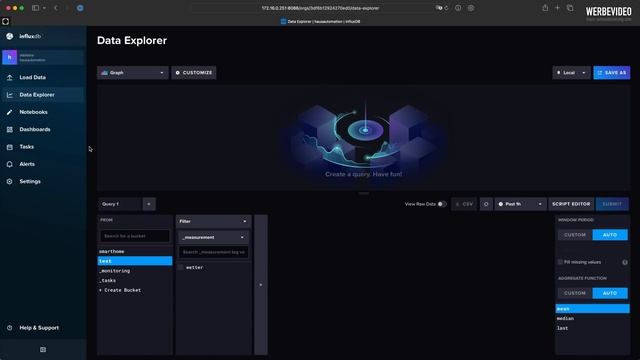Screen dimensions: 640x360
Task: Open the Local timezone dropdown
Action: pos(571,73)
